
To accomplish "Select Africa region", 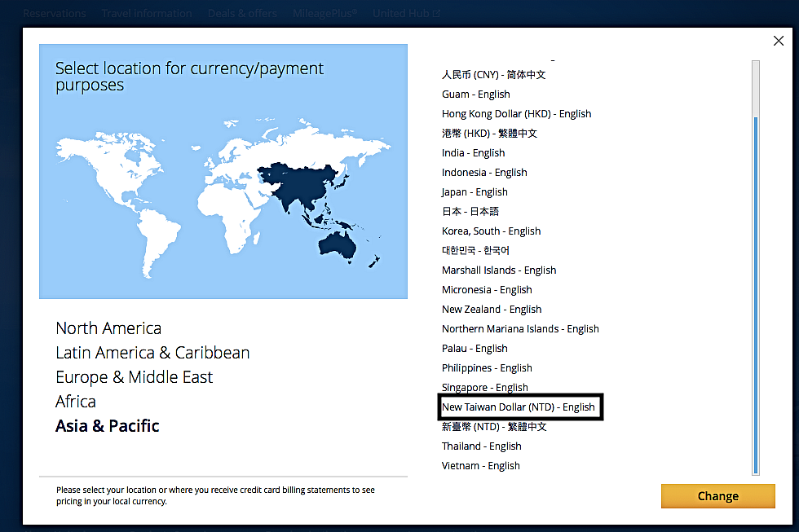I will [x=75, y=402].
